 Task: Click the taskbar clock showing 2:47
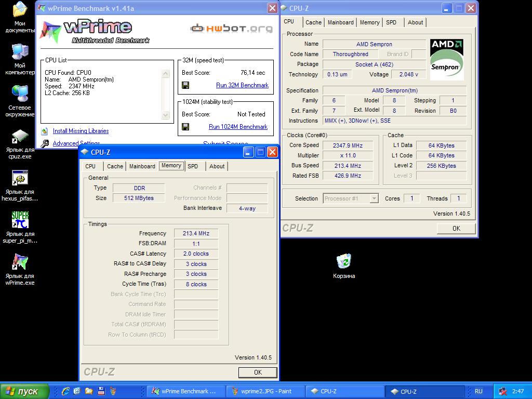(x=518, y=391)
